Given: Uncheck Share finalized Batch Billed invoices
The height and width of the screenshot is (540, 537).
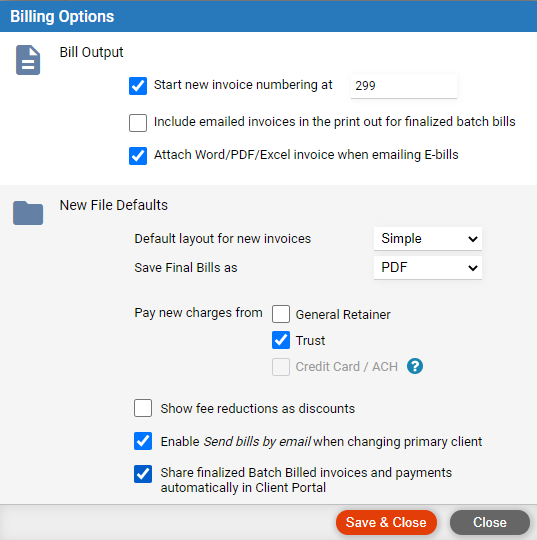Looking at the screenshot, I should pos(143,474).
